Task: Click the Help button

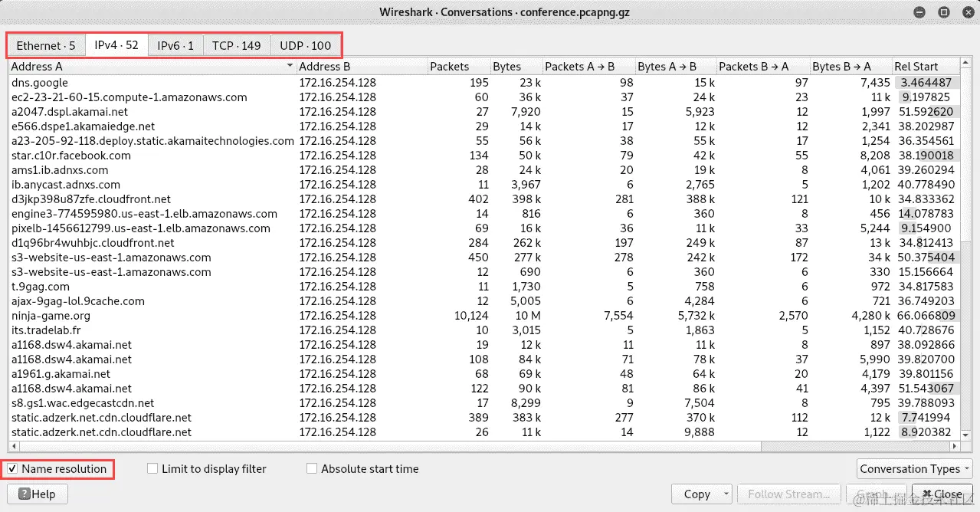Action: click(37, 494)
